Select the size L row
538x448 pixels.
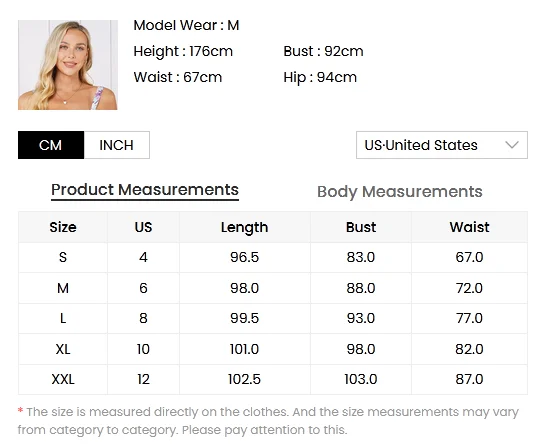click(x=273, y=318)
